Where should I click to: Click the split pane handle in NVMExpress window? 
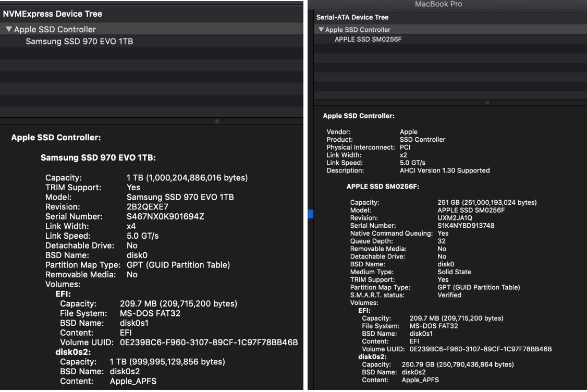(x=217, y=121)
